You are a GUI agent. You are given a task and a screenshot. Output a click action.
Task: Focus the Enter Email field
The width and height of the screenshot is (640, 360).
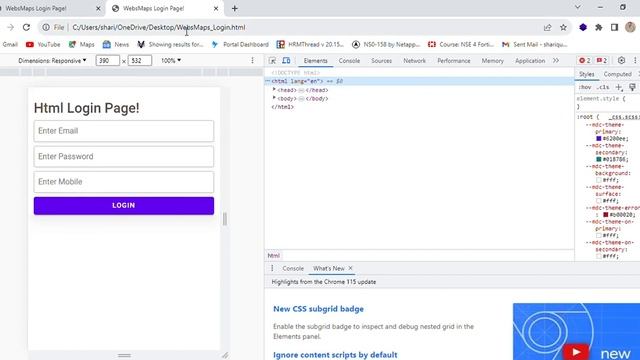(x=124, y=131)
